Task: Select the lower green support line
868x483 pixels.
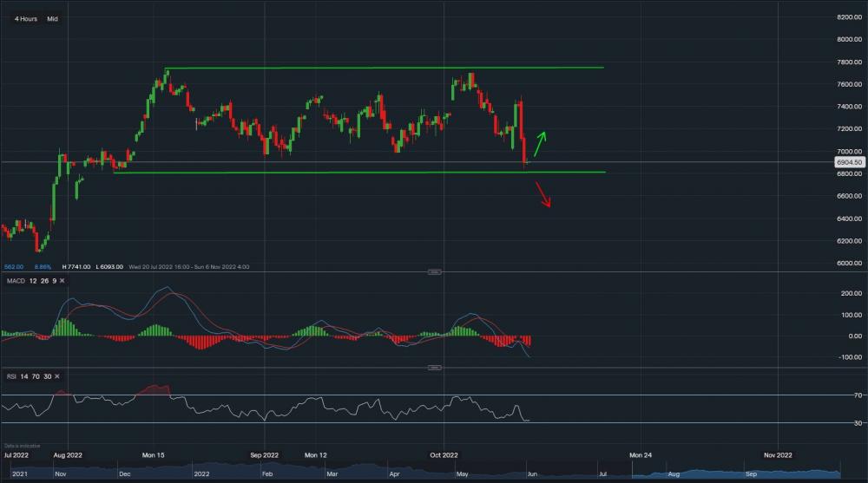Action: click(347, 172)
